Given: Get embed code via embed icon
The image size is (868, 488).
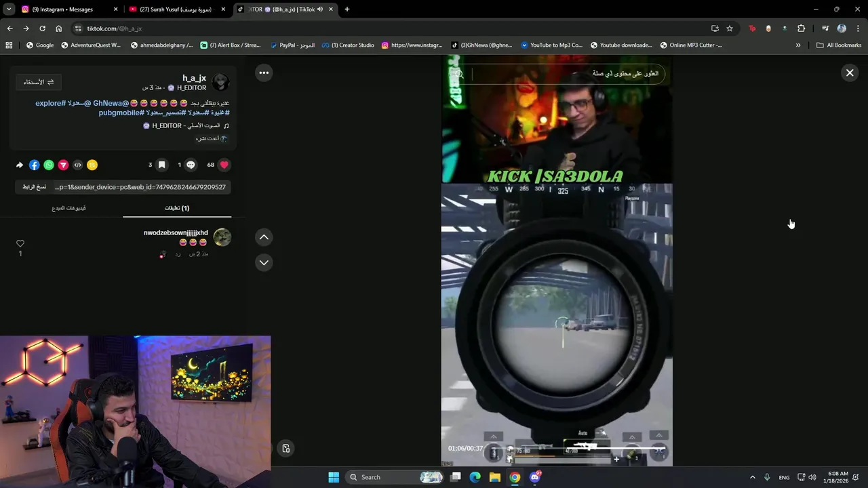Looking at the screenshot, I should point(77,165).
